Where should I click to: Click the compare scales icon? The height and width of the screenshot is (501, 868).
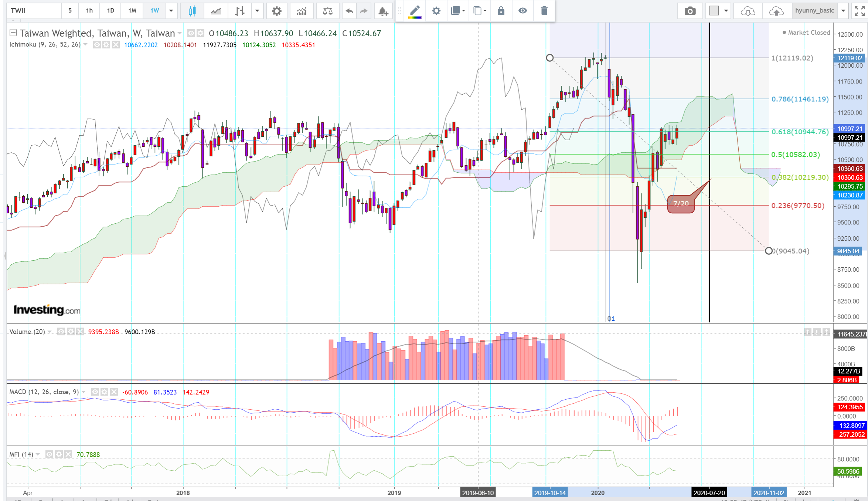click(327, 11)
